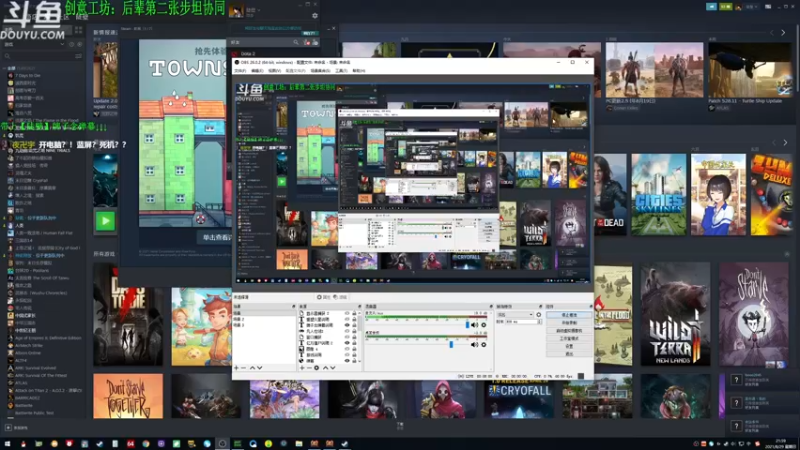
Task: Open Cities Skylines cover in Steam library
Action: 658,194
